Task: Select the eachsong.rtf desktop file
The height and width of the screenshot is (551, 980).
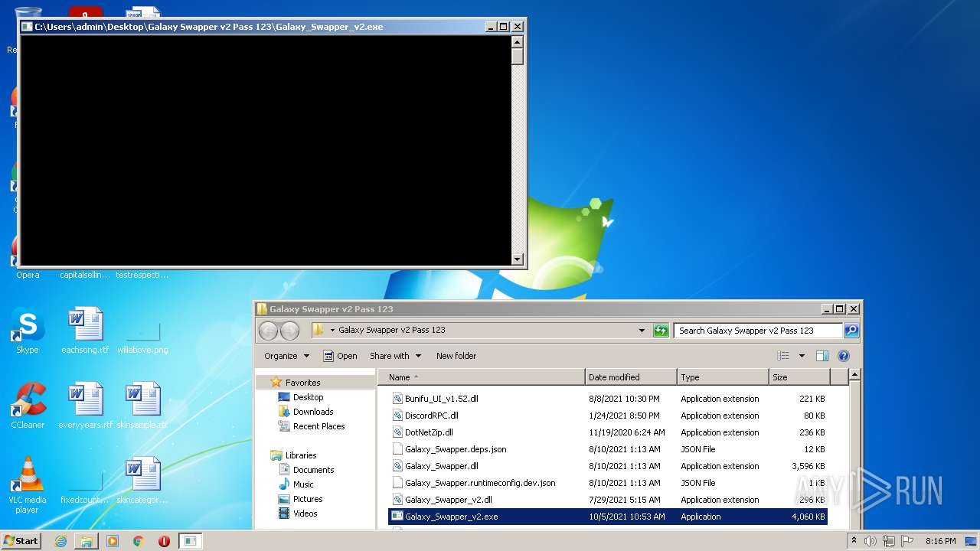Action: [85, 331]
